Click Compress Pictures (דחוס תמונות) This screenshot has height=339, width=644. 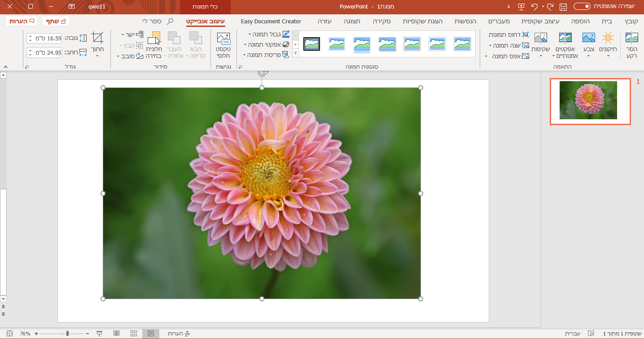coord(509,35)
